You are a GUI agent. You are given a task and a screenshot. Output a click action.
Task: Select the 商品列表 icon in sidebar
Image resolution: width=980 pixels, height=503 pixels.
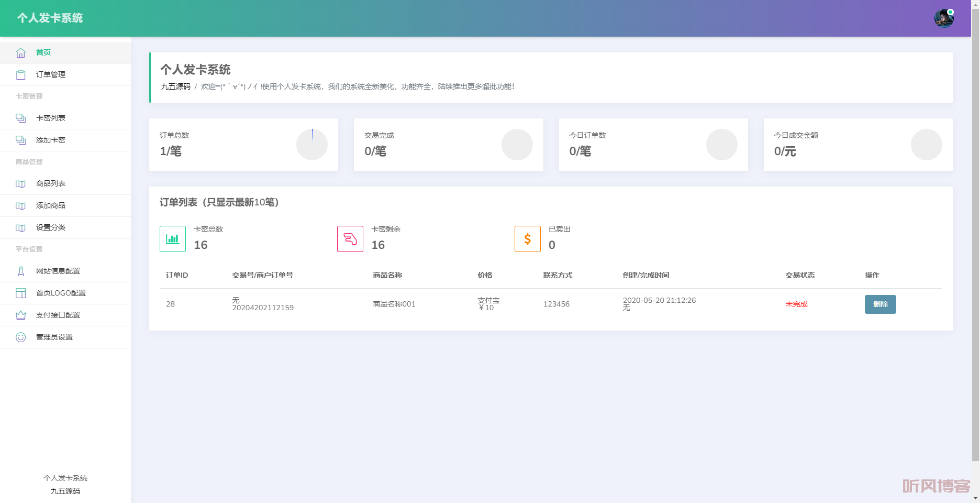coord(20,183)
